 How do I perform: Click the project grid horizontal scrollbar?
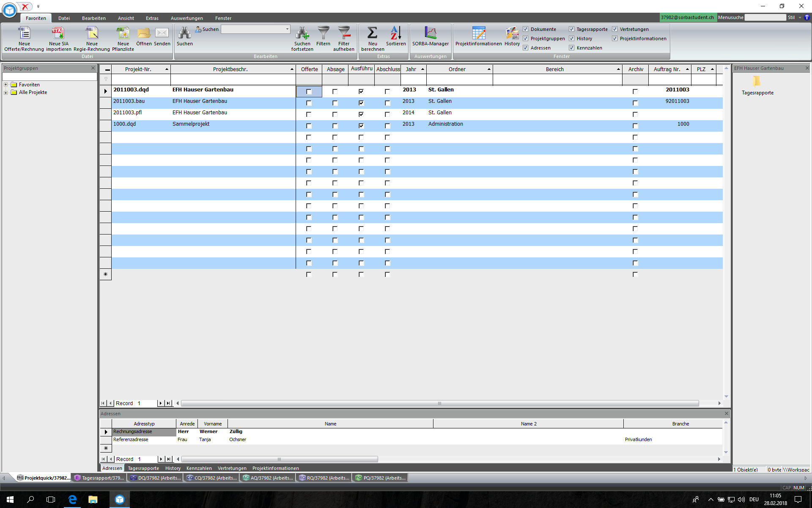pos(440,403)
